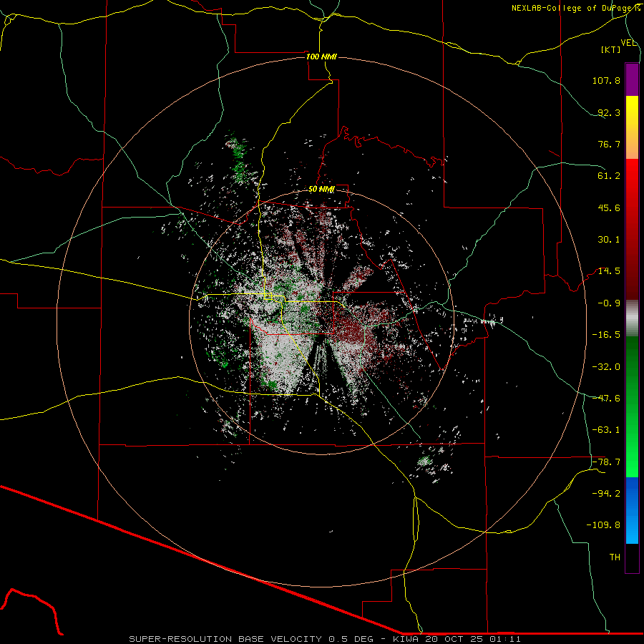The image size is (644, 644).
Task: Click the 50 NMI range ring label
Action: [321, 189]
